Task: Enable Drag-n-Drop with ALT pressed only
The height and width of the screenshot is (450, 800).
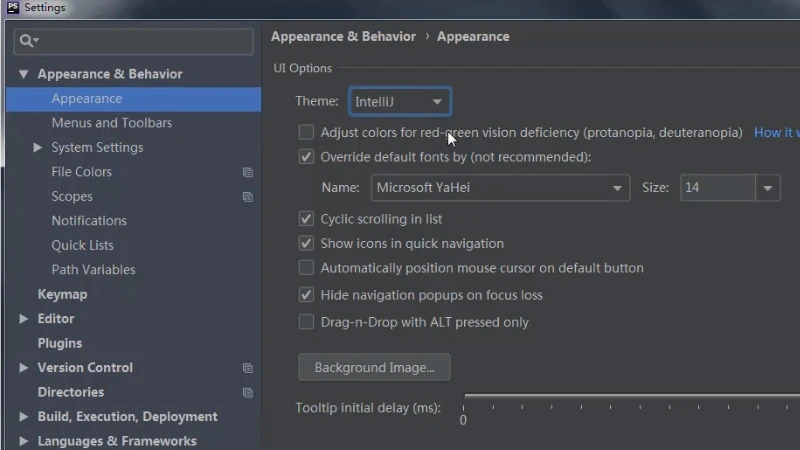Action: coord(306,322)
